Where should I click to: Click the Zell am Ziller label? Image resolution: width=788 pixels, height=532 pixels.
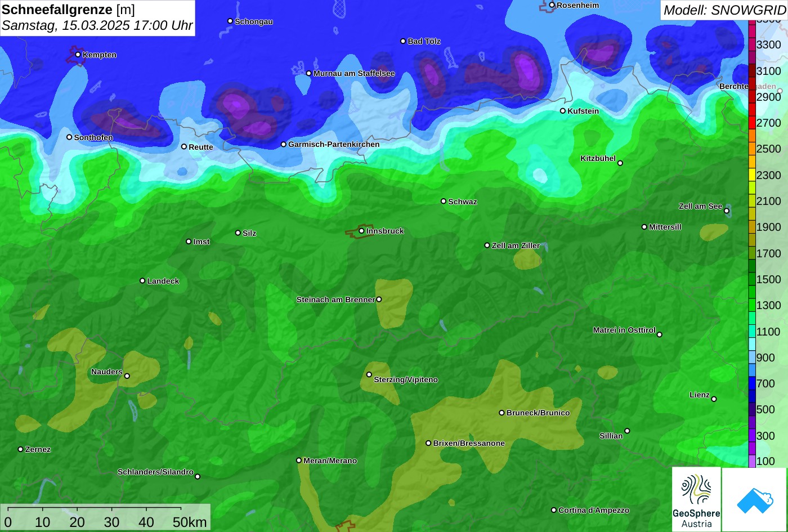tap(516, 245)
